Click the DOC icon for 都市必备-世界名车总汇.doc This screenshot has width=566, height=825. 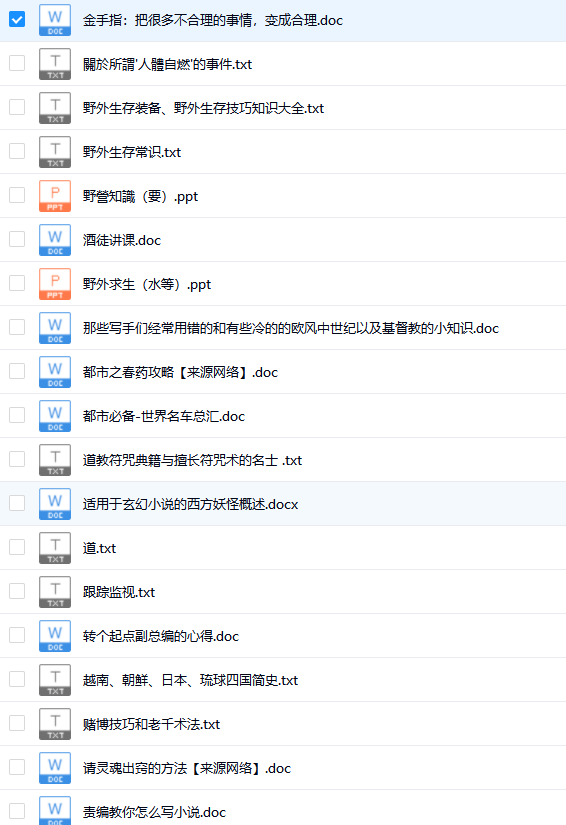coord(55,416)
